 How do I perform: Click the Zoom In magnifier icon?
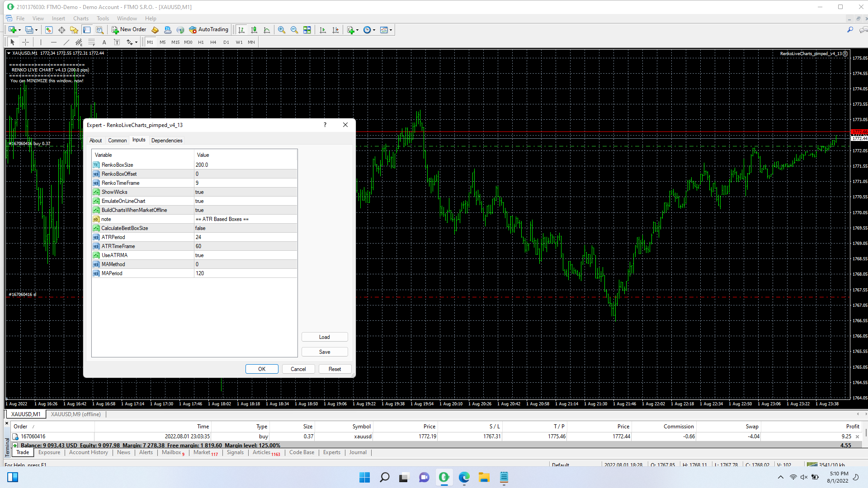[x=282, y=30]
